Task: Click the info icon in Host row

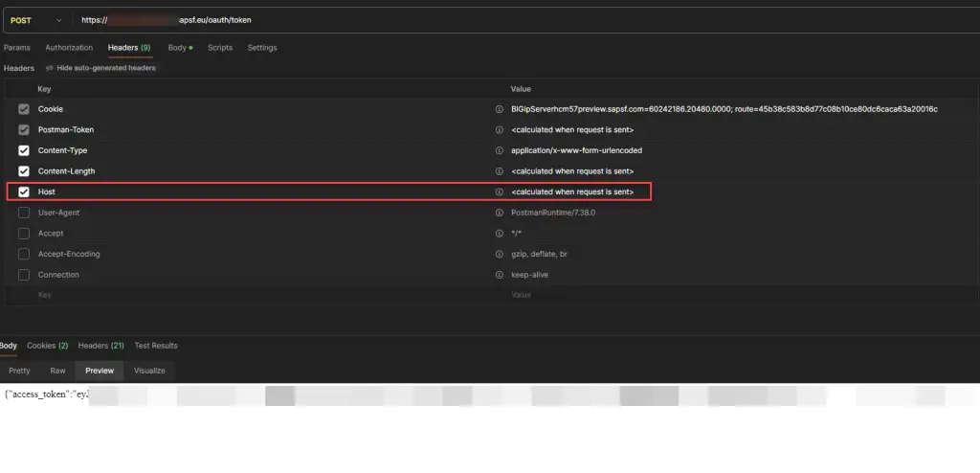Action: pos(499,191)
